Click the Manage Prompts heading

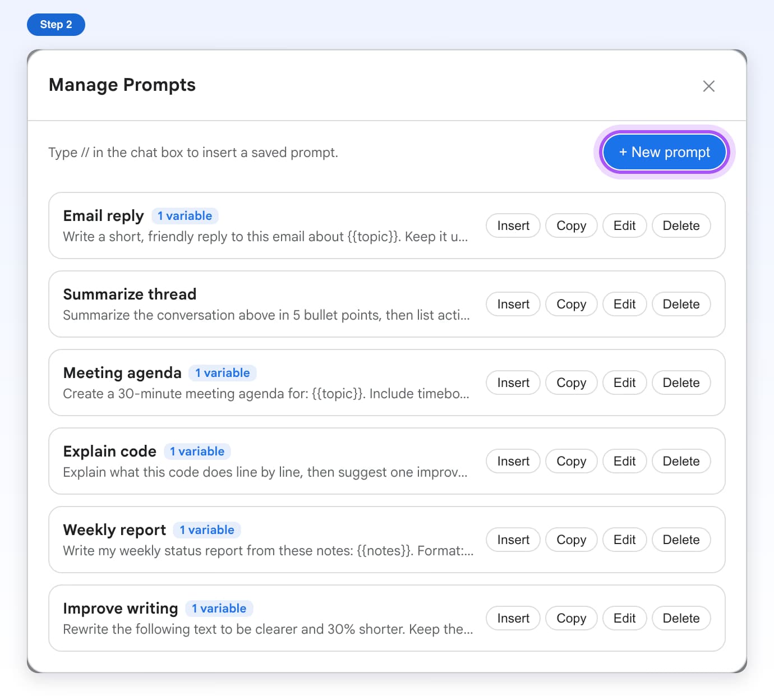[x=122, y=85]
